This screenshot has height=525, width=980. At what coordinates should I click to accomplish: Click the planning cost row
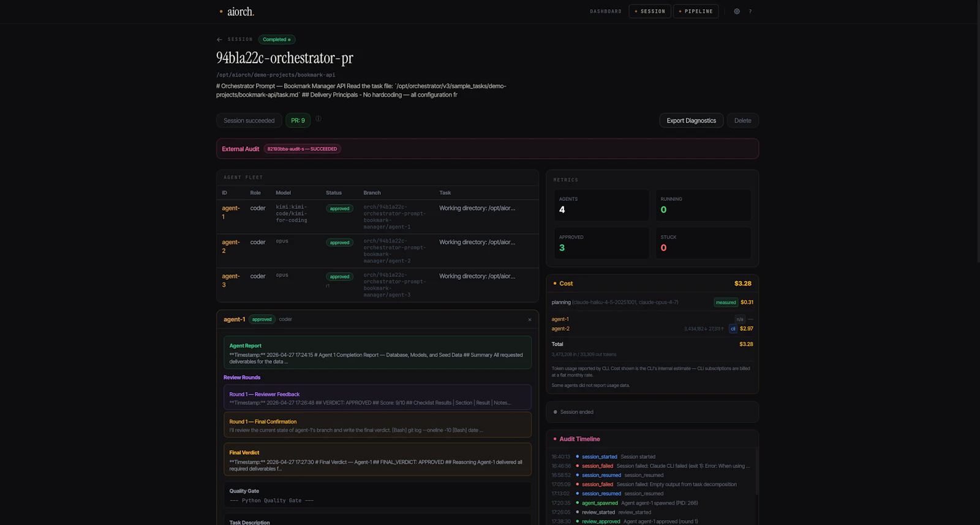[x=652, y=303]
